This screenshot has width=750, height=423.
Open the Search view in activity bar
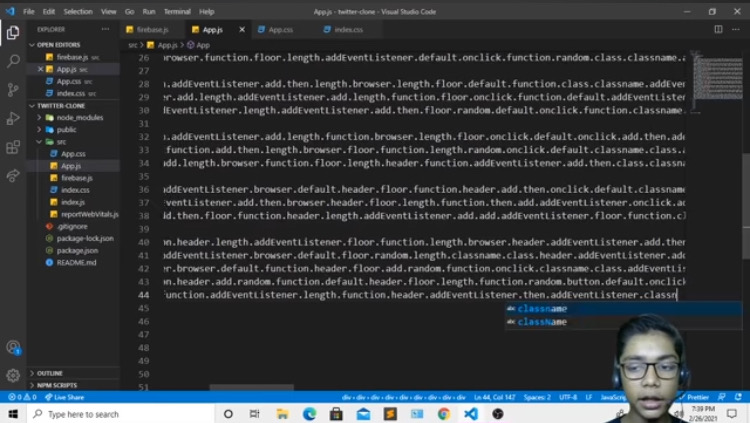click(x=13, y=61)
